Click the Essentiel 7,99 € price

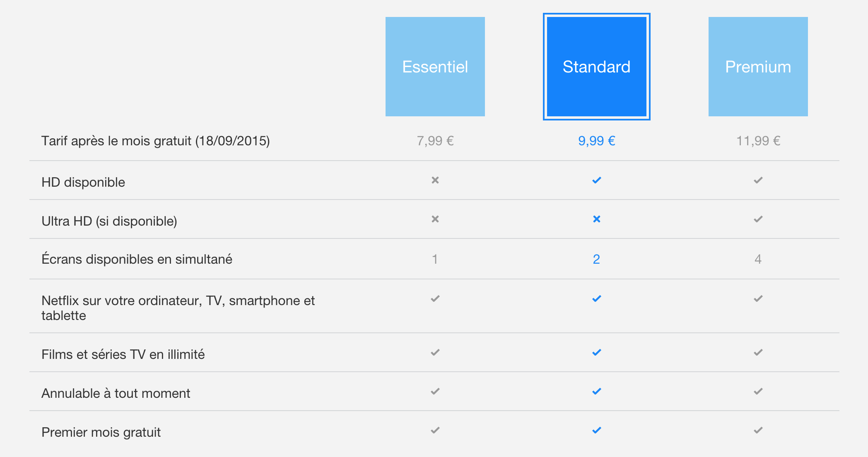click(x=435, y=141)
